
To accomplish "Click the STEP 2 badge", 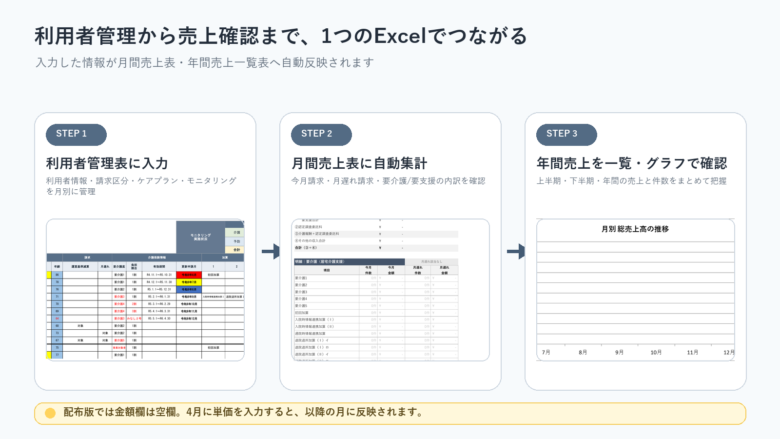I will [321, 134].
